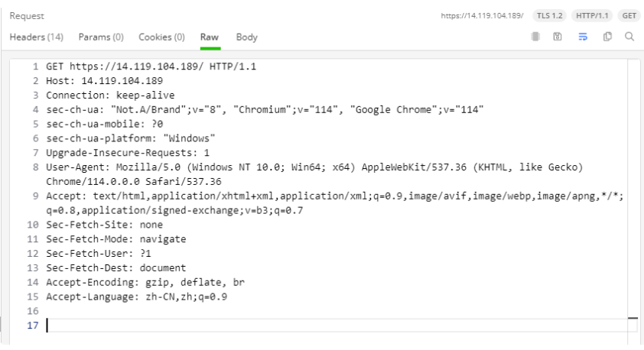Click the GET method badge

point(629,15)
